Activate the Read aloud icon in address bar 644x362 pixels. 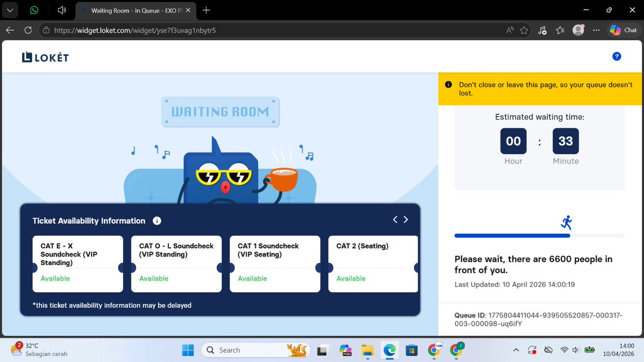510,30
